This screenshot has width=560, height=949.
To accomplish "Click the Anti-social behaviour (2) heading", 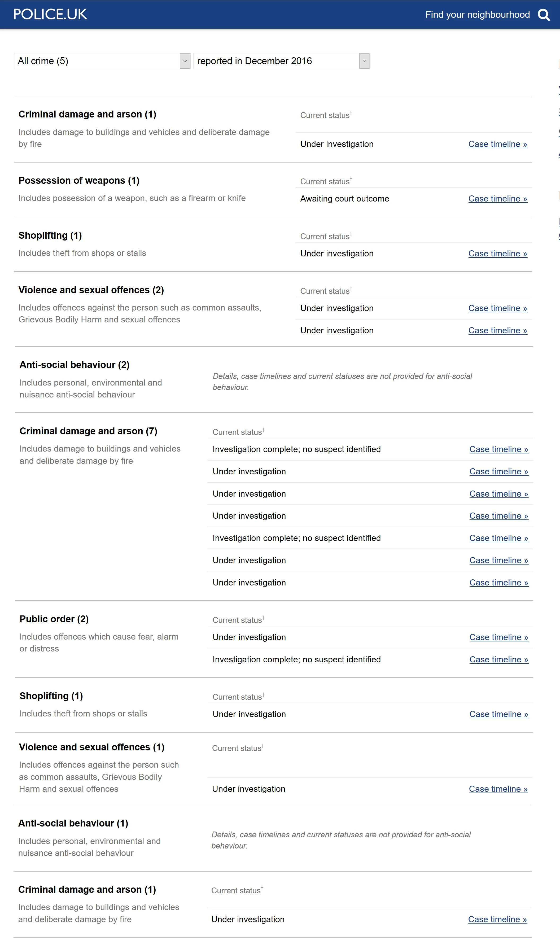I will pos(74,365).
